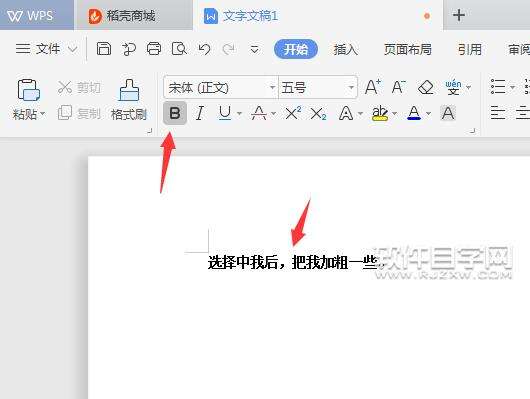The image size is (530, 399).
Task: Toggle Underline formatting
Action: point(225,113)
